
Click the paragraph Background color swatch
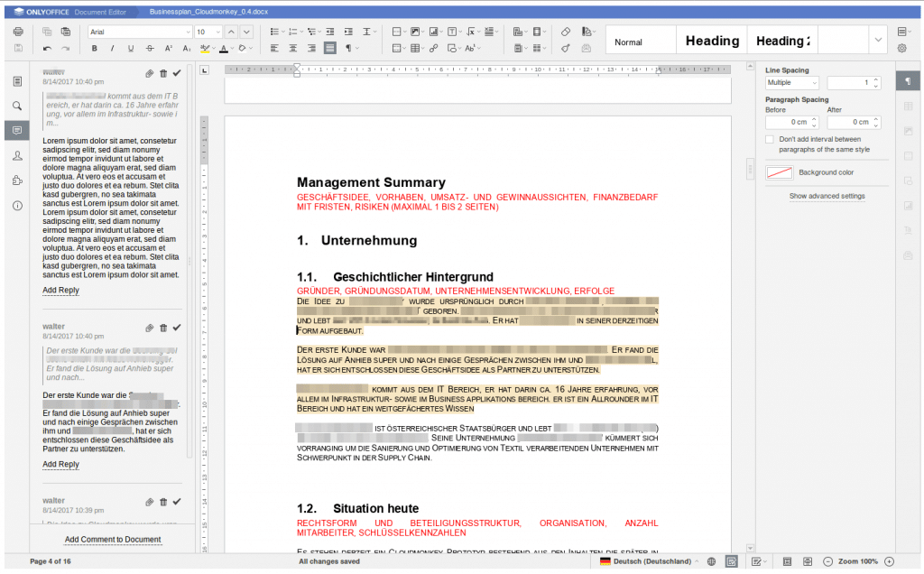pyautogui.click(x=779, y=172)
